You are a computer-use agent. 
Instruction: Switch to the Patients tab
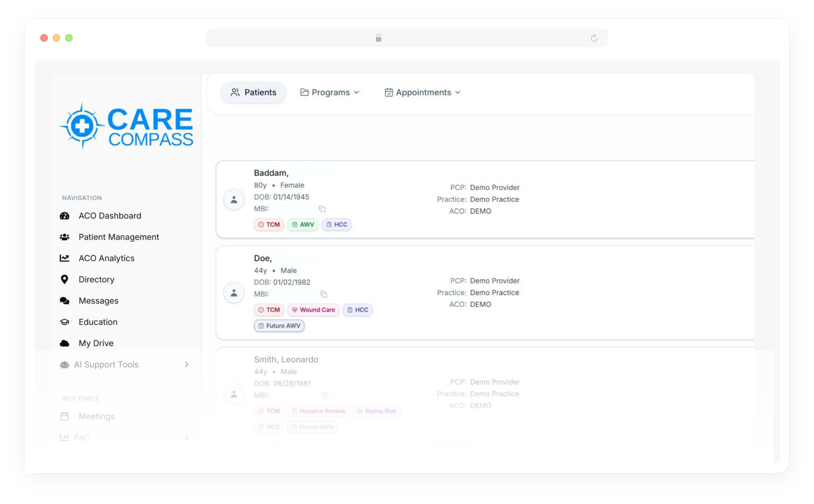[x=253, y=92]
